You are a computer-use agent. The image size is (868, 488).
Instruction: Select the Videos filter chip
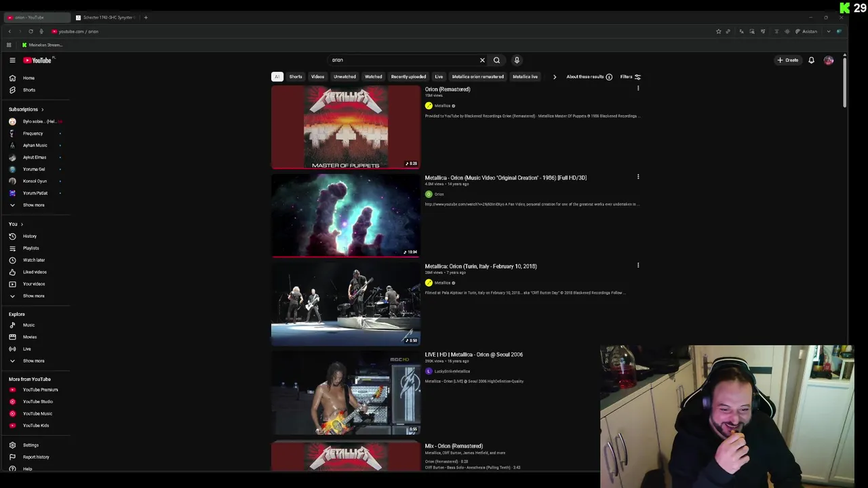click(317, 77)
